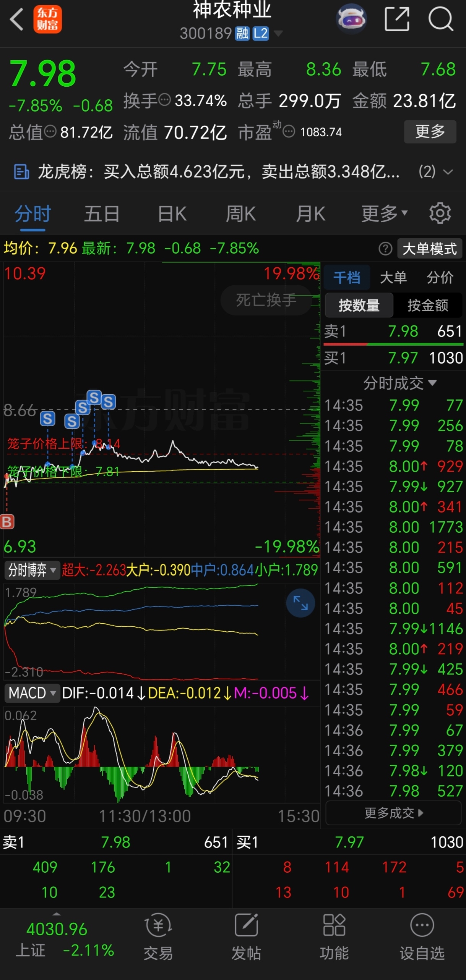This screenshot has height=980, width=466.
Task: Open the 龙虎榜 news document icon
Action: [21, 172]
